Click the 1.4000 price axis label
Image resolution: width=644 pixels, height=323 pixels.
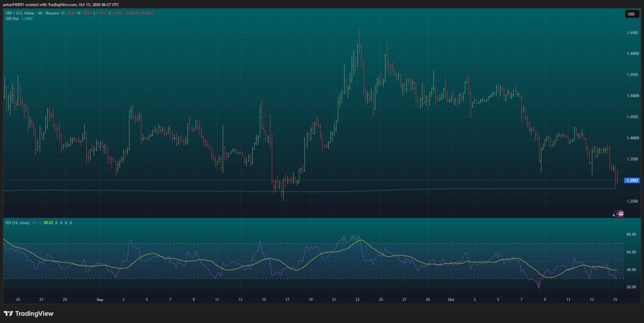pyautogui.click(x=631, y=138)
